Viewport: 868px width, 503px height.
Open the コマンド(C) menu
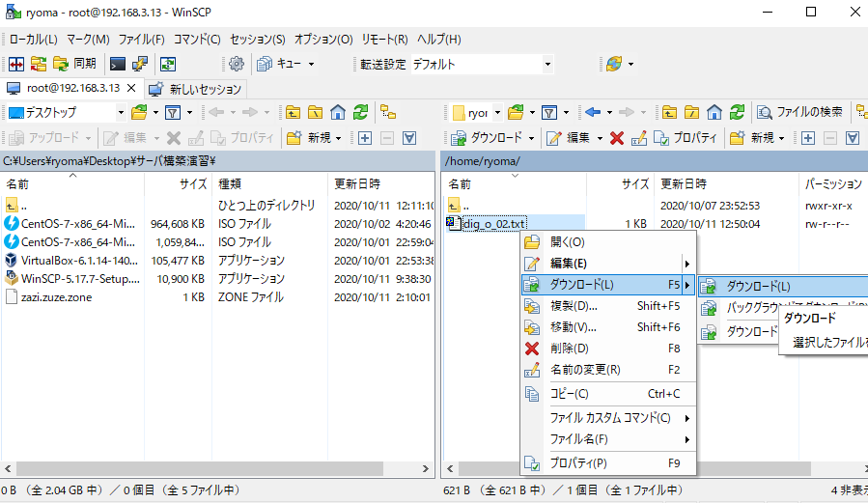pos(197,40)
